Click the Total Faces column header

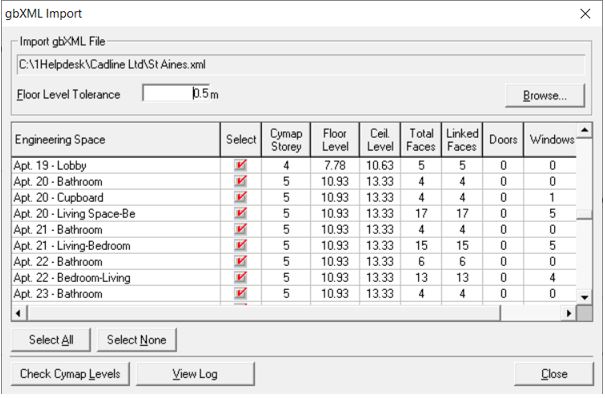(x=421, y=139)
